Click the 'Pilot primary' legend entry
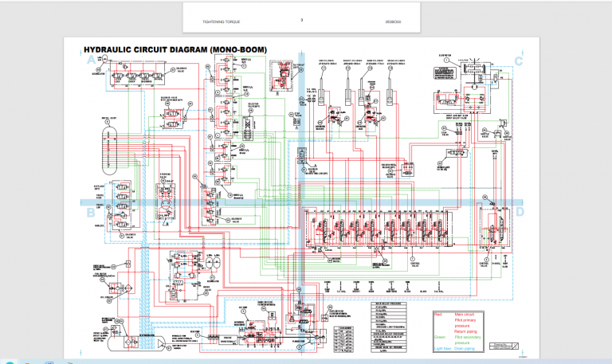The width and height of the screenshot is (612, 364). click(x=465, y=320)
